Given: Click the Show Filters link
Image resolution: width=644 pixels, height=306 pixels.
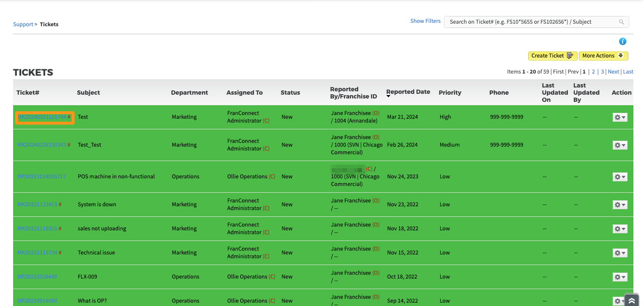Looking at the screenshot, I should tap(425, 21).
